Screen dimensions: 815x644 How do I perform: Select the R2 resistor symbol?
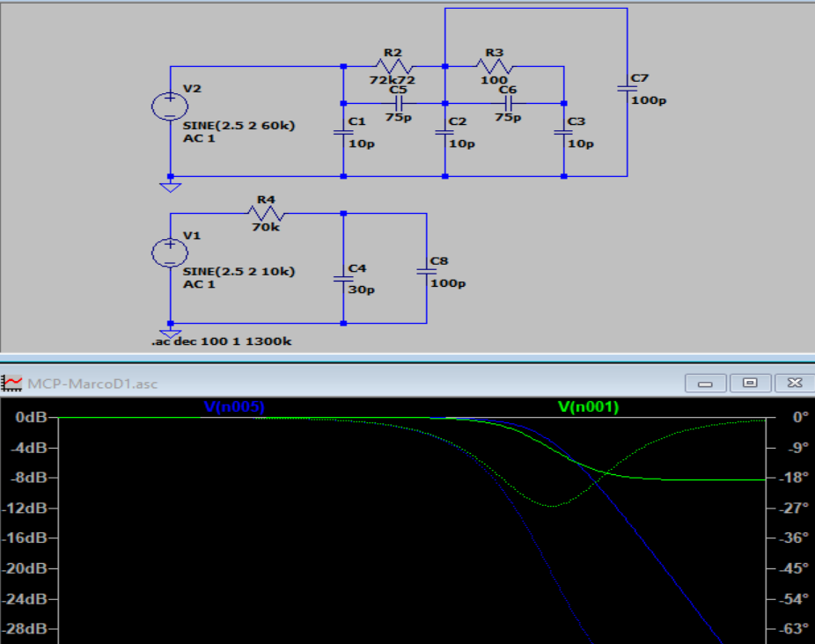pyautogui.click(x=393, y=66)
